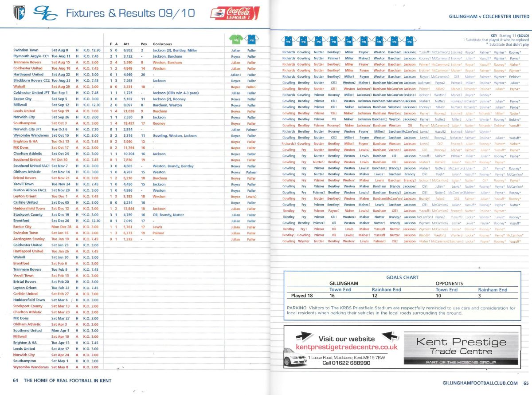Click the KEY Starting 11 (BOLD) legend
532x395 pixels.
click(510, 35)
